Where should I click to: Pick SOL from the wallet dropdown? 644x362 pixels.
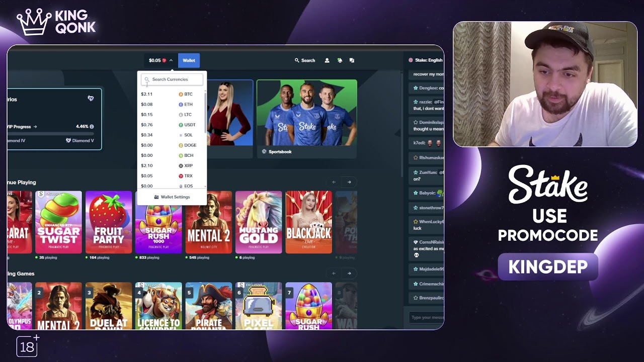(x=171, y=135)
